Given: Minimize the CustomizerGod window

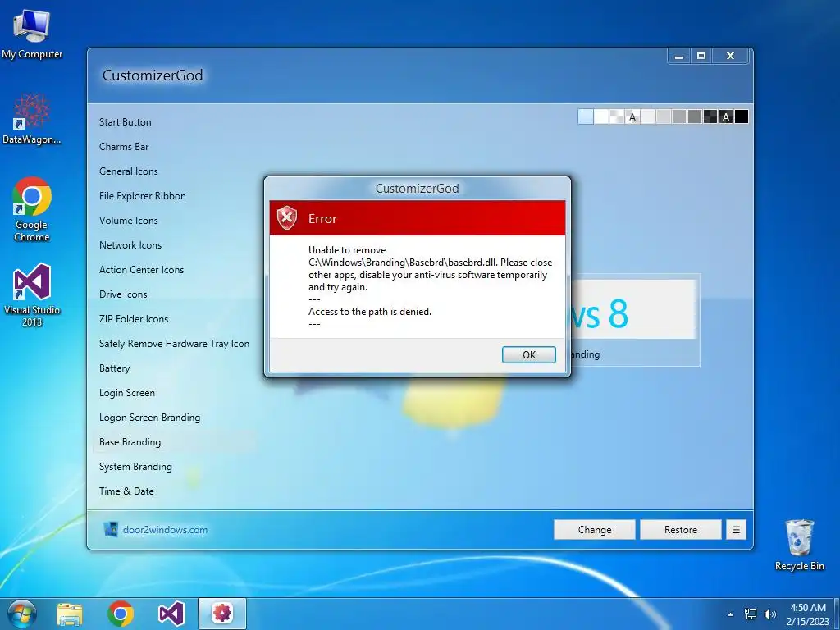Looking at the screenshot, I should pyautogui.click(x=678, y=57).
